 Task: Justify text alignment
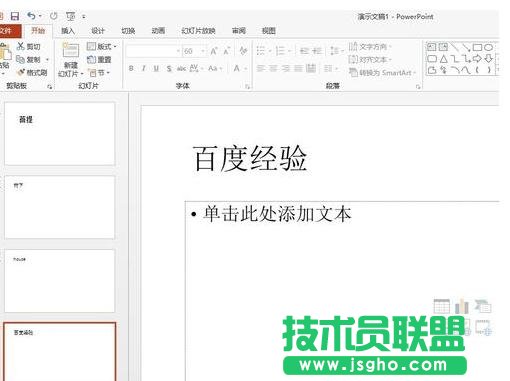(x=298, y=69)
